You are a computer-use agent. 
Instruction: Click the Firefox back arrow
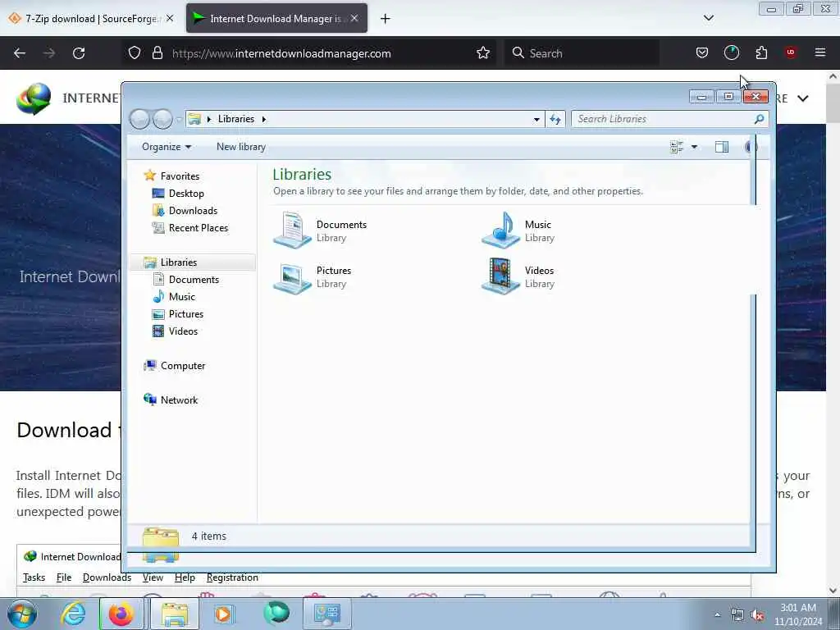pos(20,53)
